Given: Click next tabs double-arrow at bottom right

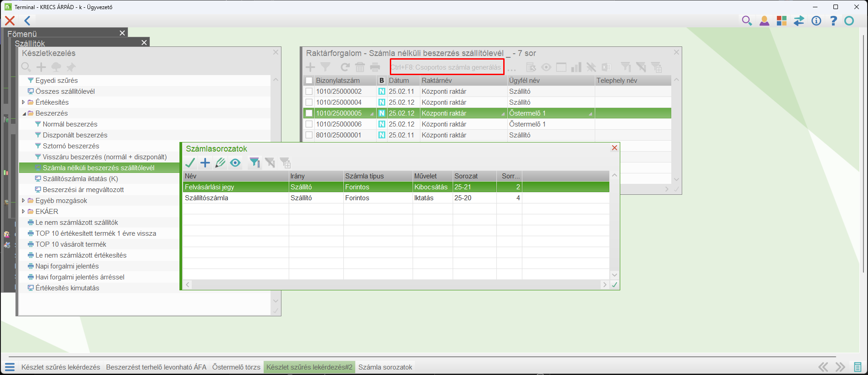Looking at the screenshot, I should tap(840, 367).
